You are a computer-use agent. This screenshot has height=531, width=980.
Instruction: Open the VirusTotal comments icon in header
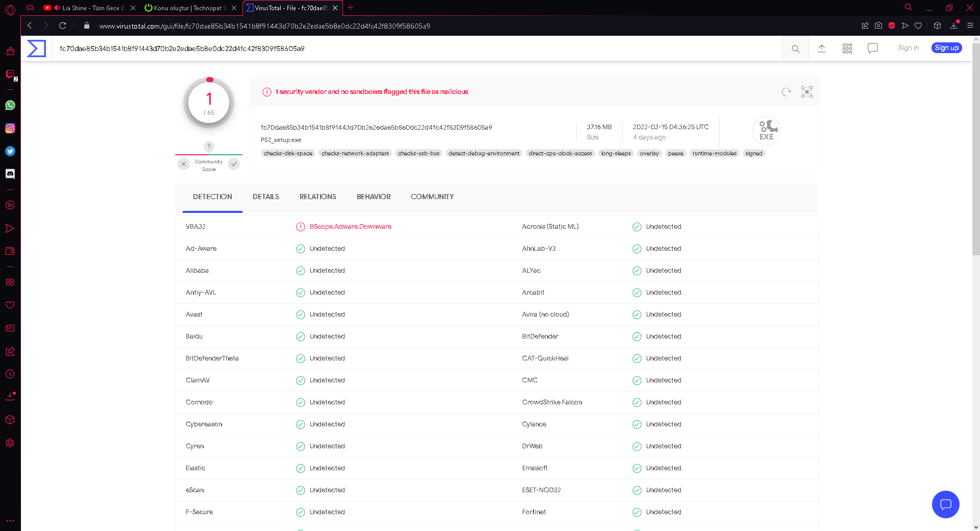(x=873, y=49)
